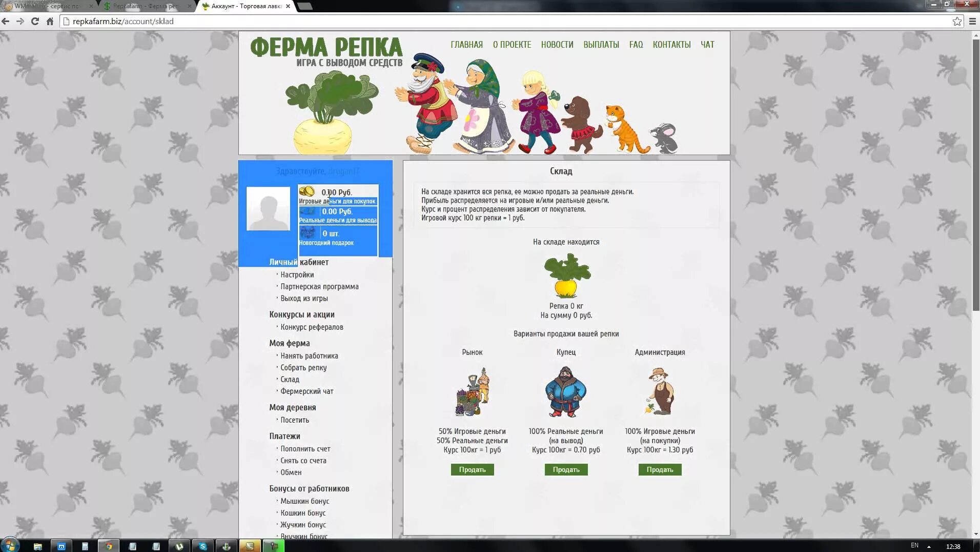Click the Администрация farmer character icon
This screenshot has height=552, width=980.
(660, 391)
